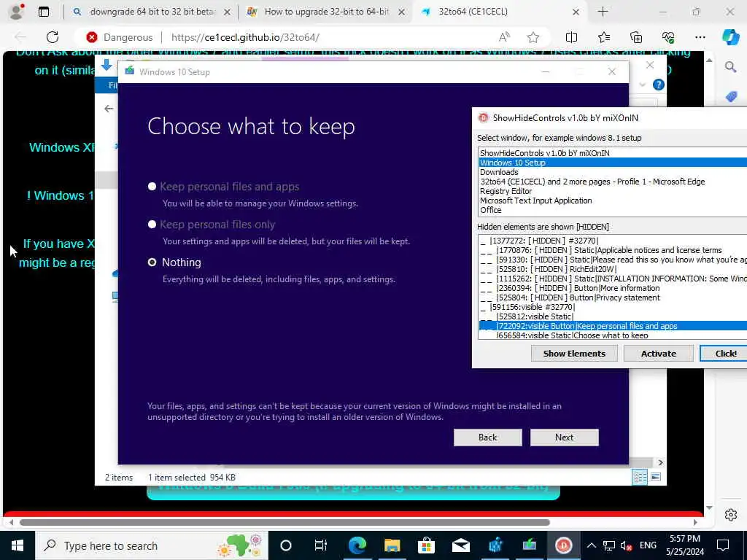The image size is (747, 560).
Task: Select Downloads in the window list
Action: tap(613, 172)
